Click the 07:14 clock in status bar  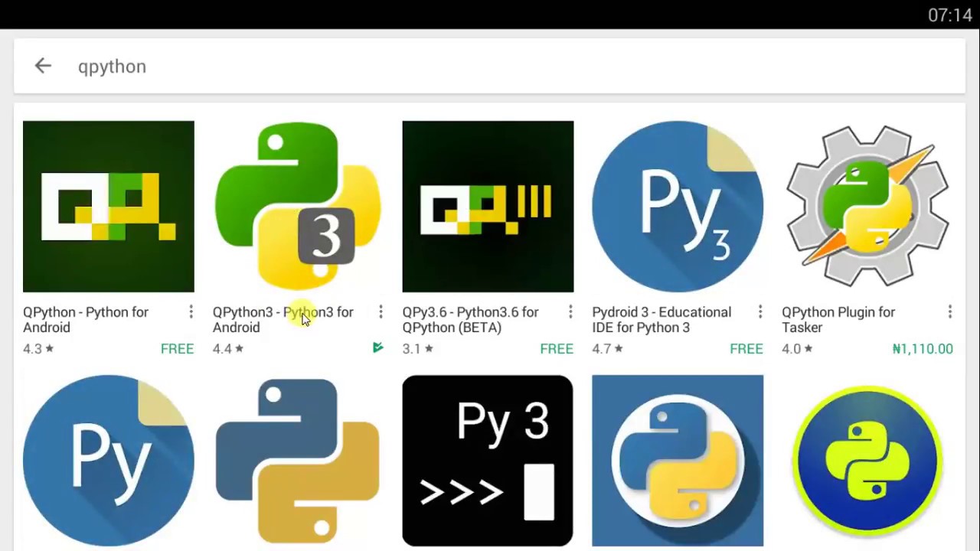[x=949, y=15]
